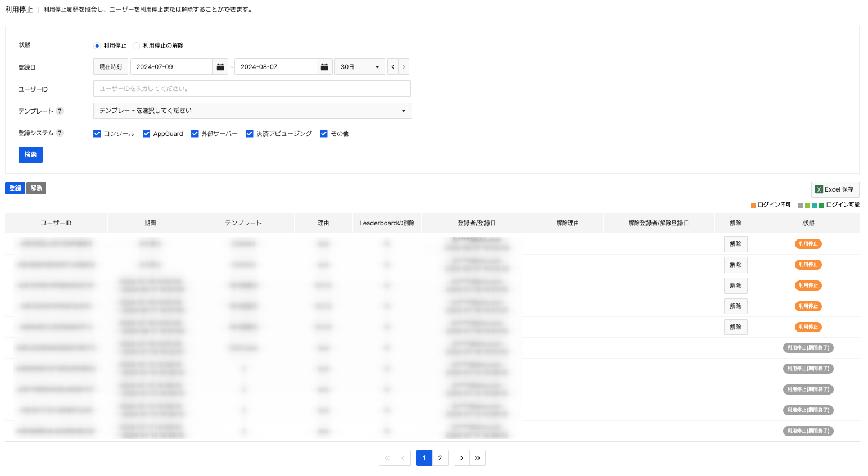Image resolution: width=868 pixels, height=476 pixels.
Task: Click 解除 button in second table row
Action: [735, 265]
